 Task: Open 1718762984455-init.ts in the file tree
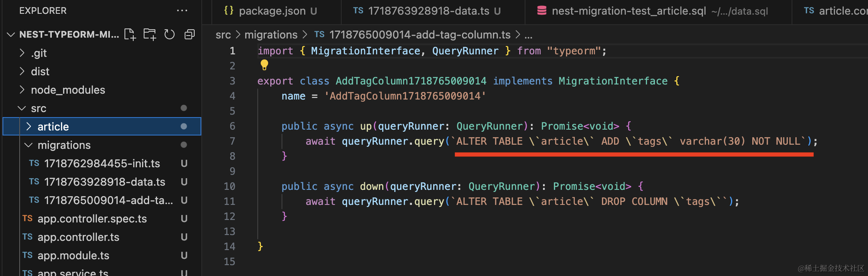102,164
